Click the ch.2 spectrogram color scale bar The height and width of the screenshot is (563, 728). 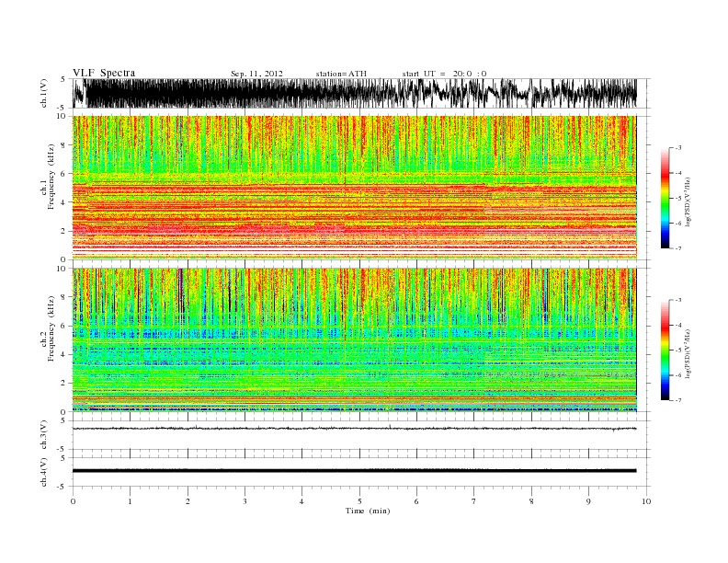[x=665, y=350]
